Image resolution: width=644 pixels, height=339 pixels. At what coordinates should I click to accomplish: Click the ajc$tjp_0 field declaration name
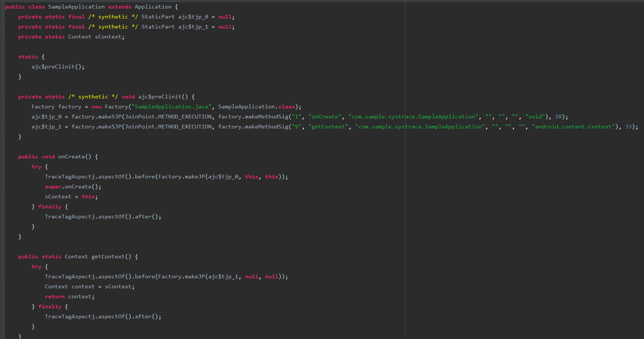(193, 17)
